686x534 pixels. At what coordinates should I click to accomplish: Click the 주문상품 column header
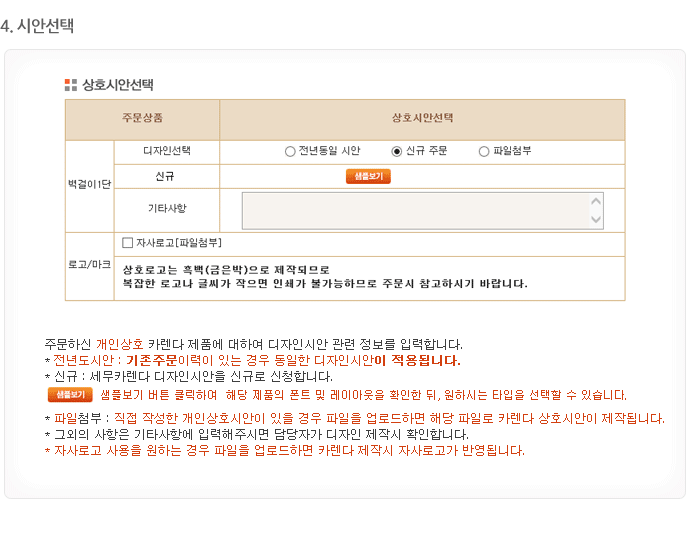(x=142, y=118)
